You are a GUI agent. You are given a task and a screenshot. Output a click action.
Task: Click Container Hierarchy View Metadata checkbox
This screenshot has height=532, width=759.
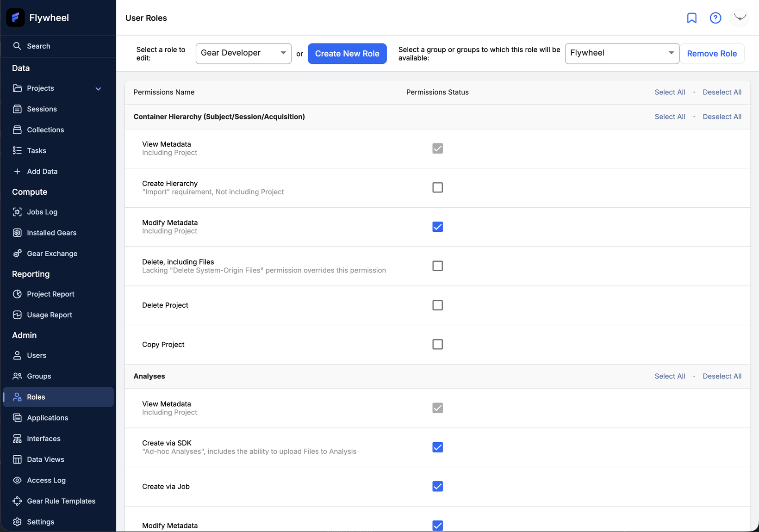point(437,148)
